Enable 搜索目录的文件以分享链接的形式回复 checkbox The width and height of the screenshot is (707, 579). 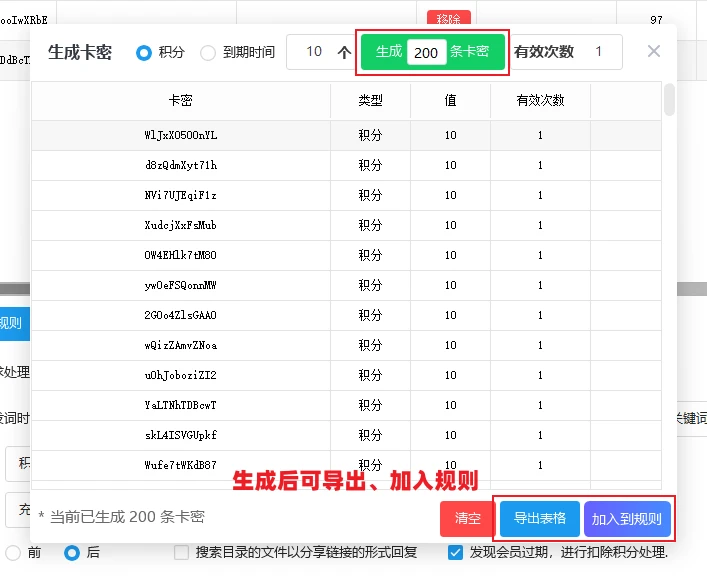(181, 552)
